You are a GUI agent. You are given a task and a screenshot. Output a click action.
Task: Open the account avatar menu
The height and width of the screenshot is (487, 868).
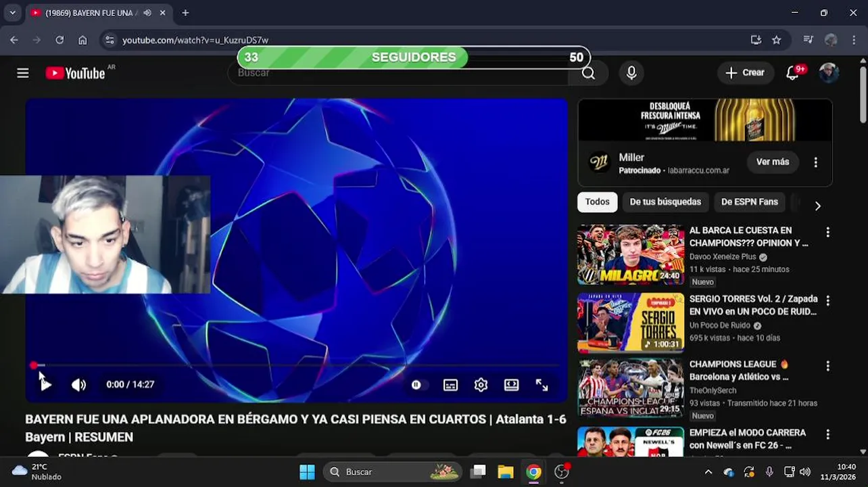[x=829, y=73]
